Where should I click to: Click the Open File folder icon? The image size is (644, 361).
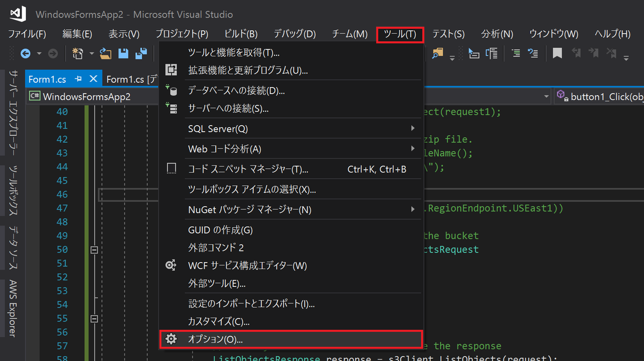(x=106, y=53)
